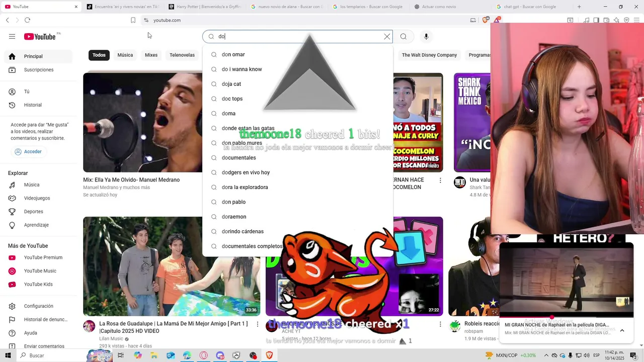
Task: Pick the 'doma' suggestion
Action: pos(298,114)
